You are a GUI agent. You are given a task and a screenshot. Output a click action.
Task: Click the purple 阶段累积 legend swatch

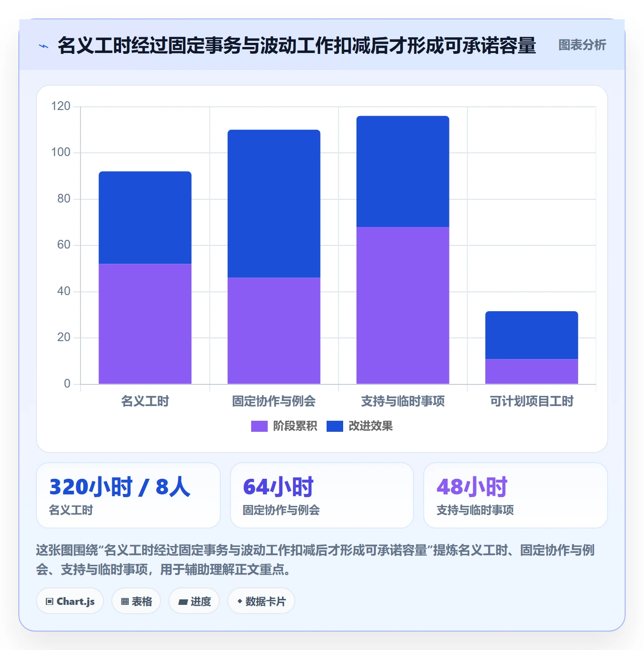tap(259, 426)
